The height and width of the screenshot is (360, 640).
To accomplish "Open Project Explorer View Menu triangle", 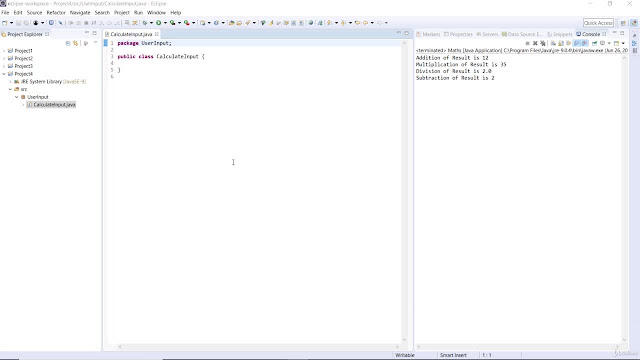I will pyautogui.click(x=96, y=43).
